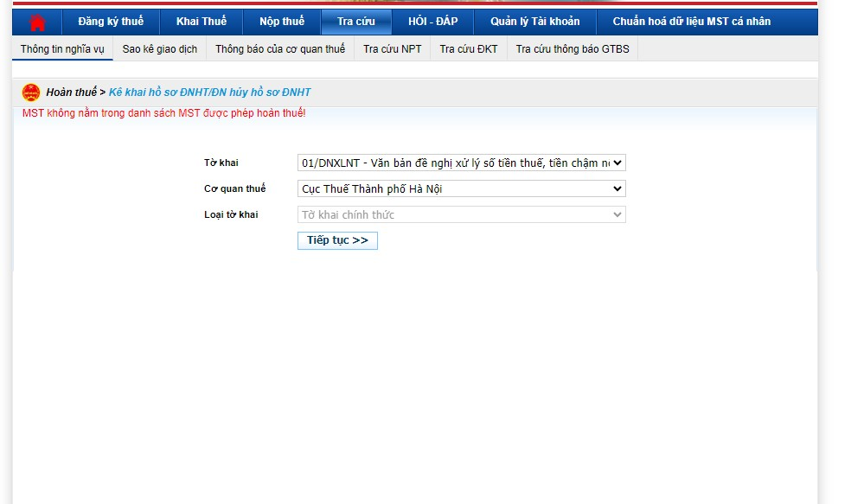
Task: Open Tra cứu thông báo GTBS tab
Action: [573, 49]
